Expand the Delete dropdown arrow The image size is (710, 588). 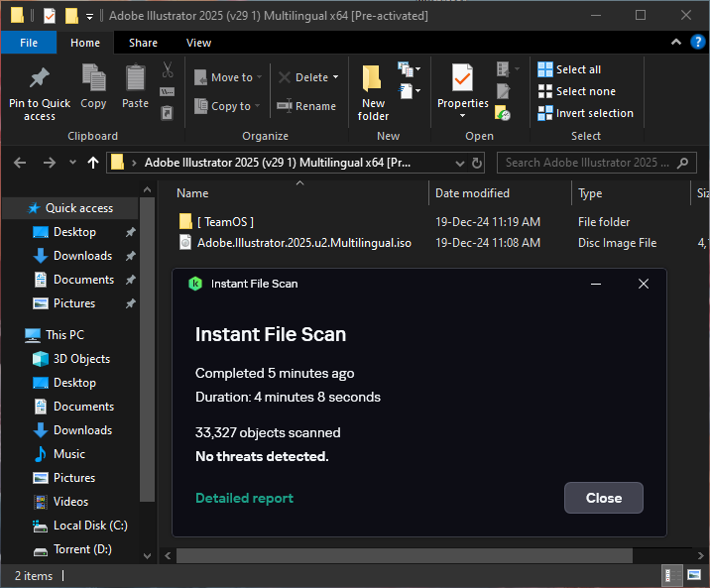click(335, 77)
